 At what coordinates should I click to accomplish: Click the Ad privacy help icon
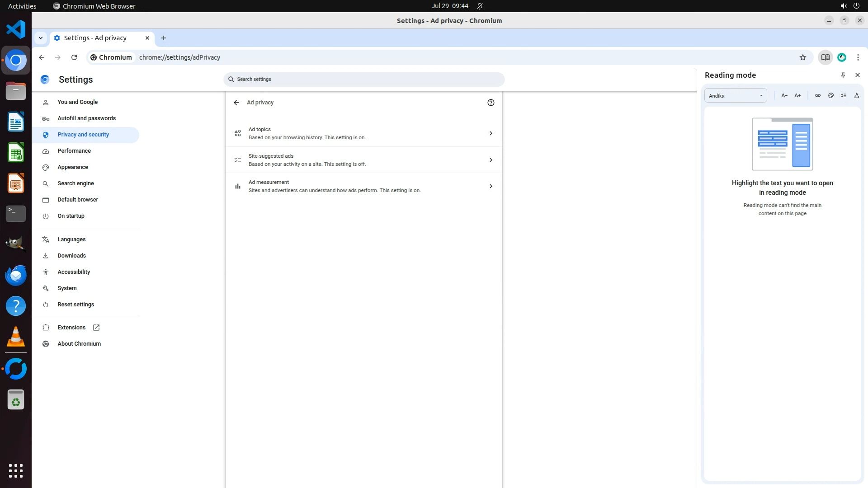[491, 103]
